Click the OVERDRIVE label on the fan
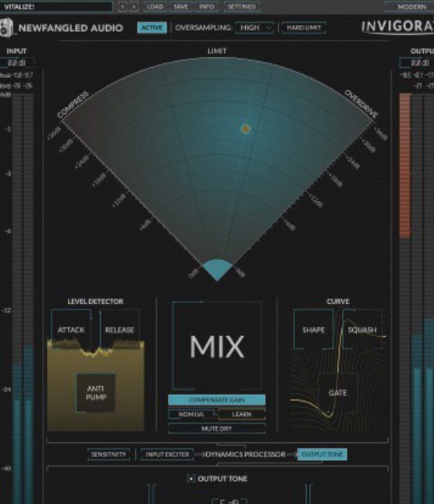 tap(361, 103)
